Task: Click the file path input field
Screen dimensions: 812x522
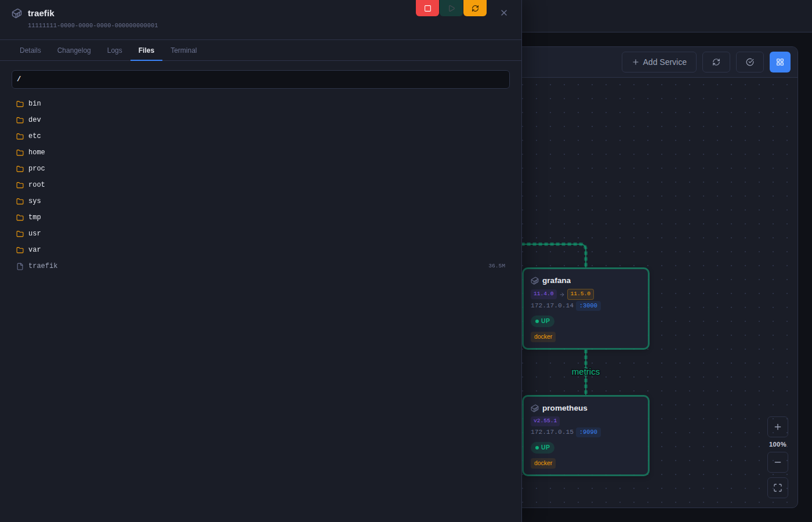Action: pyautogui.click(x=260, y=79)
